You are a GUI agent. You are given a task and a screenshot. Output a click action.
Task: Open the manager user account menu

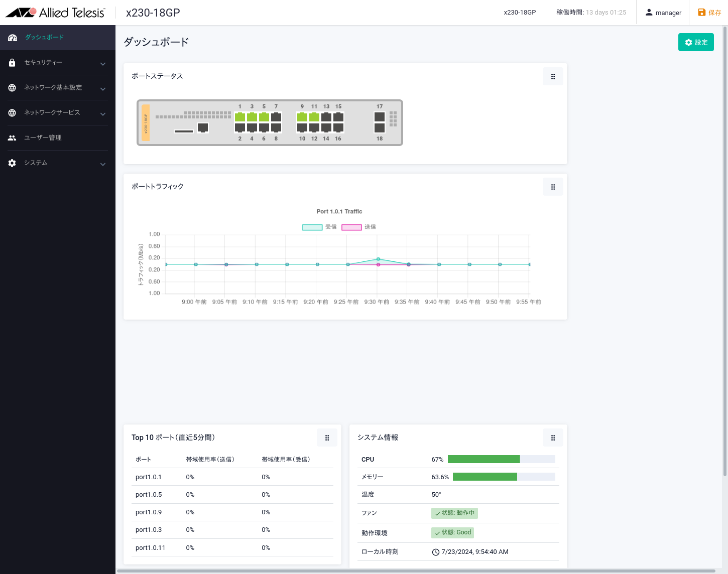(x=663, y=13)
